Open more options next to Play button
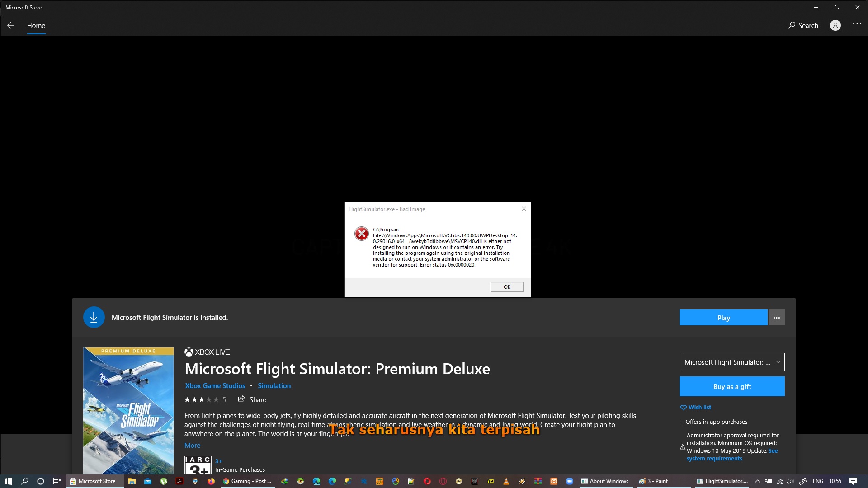Image resolution: width=868 pixels, height=488 pixels. click(x=777, y=318)
